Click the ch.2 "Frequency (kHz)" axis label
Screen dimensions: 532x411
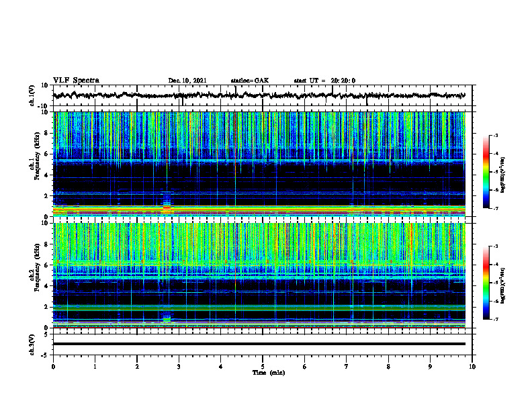37,267
